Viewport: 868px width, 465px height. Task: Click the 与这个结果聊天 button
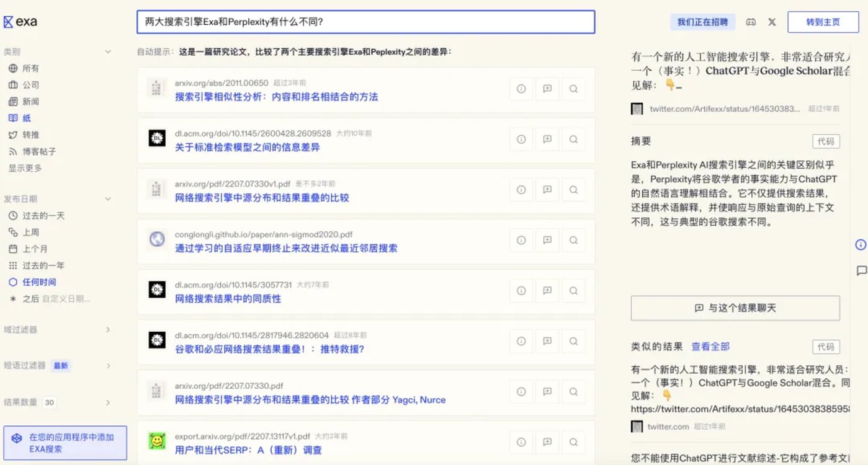point(735,308)
